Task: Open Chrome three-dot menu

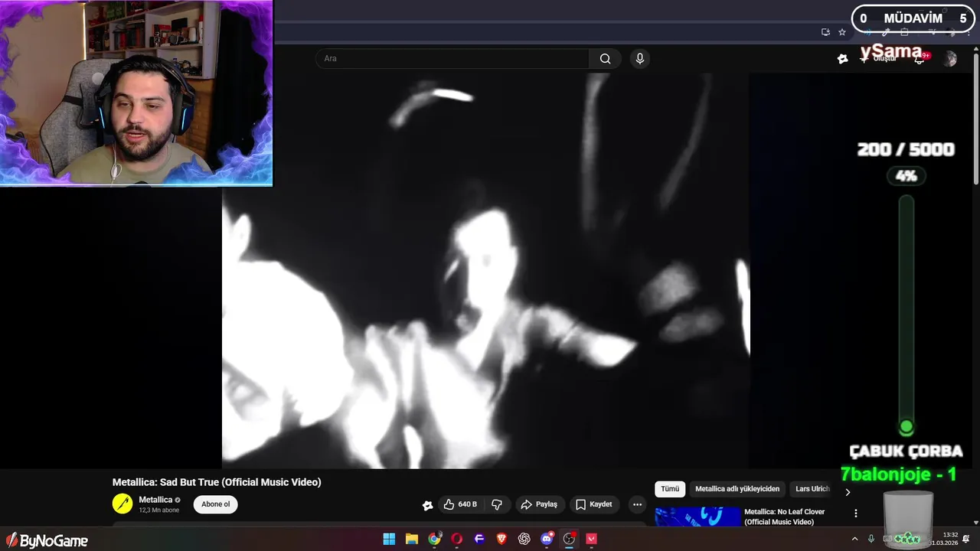Action: (969, 32)
